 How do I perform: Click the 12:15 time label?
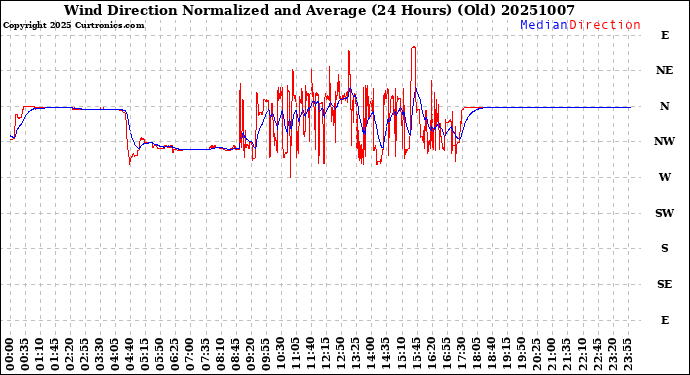point(326,354)
